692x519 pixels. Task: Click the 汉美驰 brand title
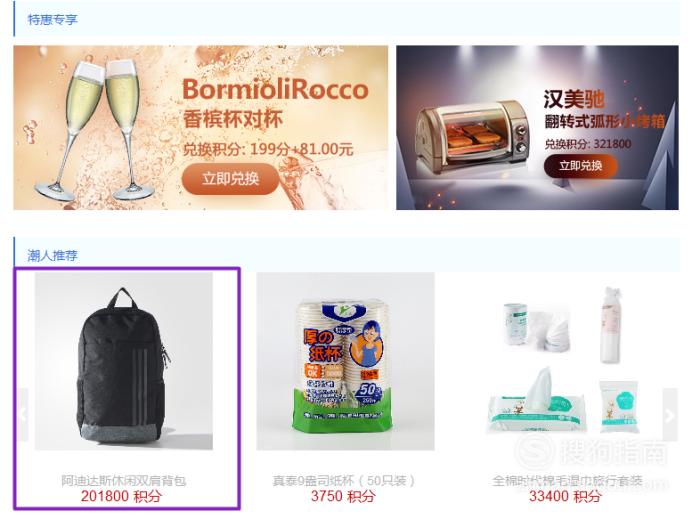click(x=574, y=99)
